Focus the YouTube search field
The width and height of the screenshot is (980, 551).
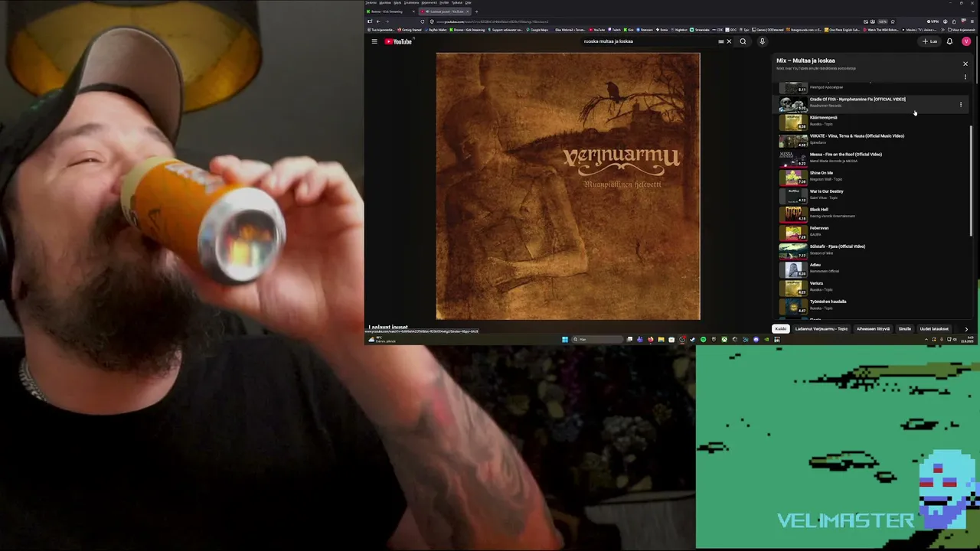pyautogui.click(x=649, y=41)
